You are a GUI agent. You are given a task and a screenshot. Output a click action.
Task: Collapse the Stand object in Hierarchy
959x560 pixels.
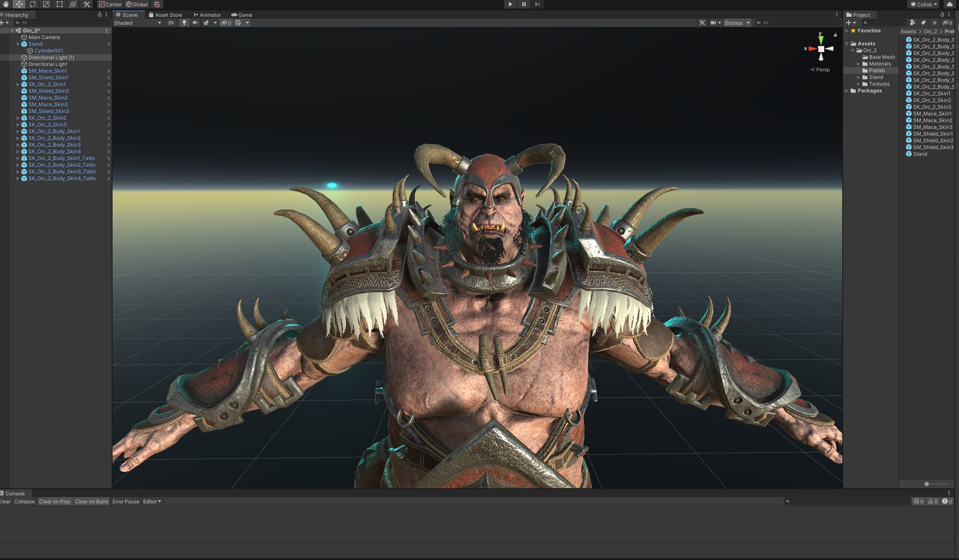click(x=18, y=44)
